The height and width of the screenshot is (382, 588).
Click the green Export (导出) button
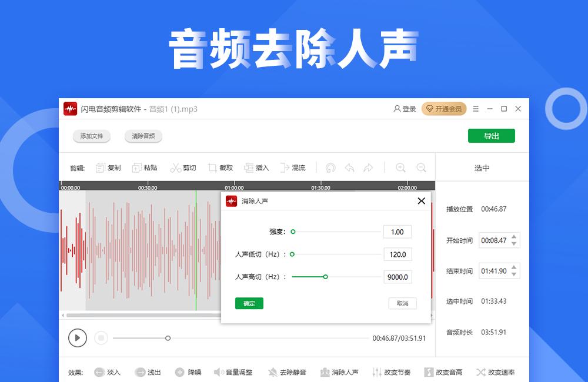pyautogui.click(x=491, y=136)
